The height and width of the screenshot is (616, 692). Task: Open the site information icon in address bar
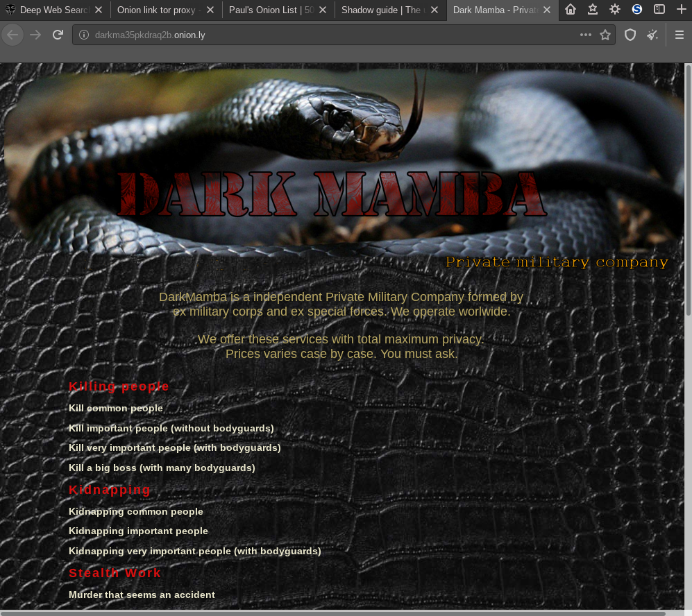coord(84,35)
